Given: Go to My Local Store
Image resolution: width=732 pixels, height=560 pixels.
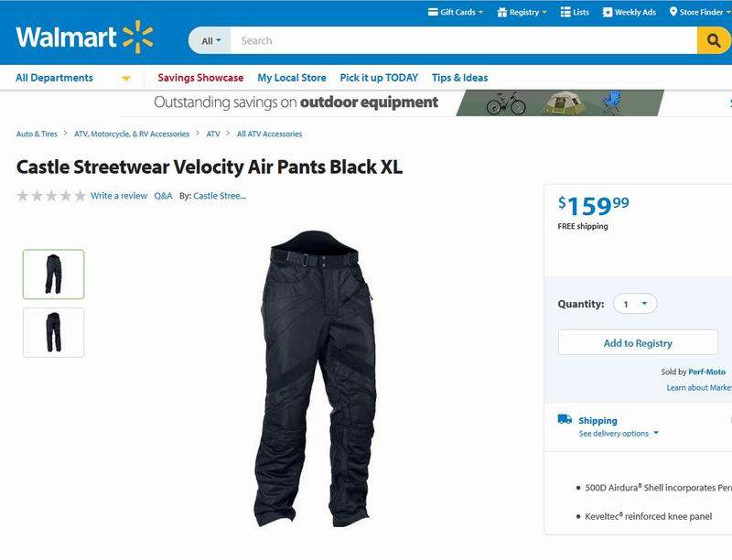Looking at the screenshot, I should [x=292, y=78].
